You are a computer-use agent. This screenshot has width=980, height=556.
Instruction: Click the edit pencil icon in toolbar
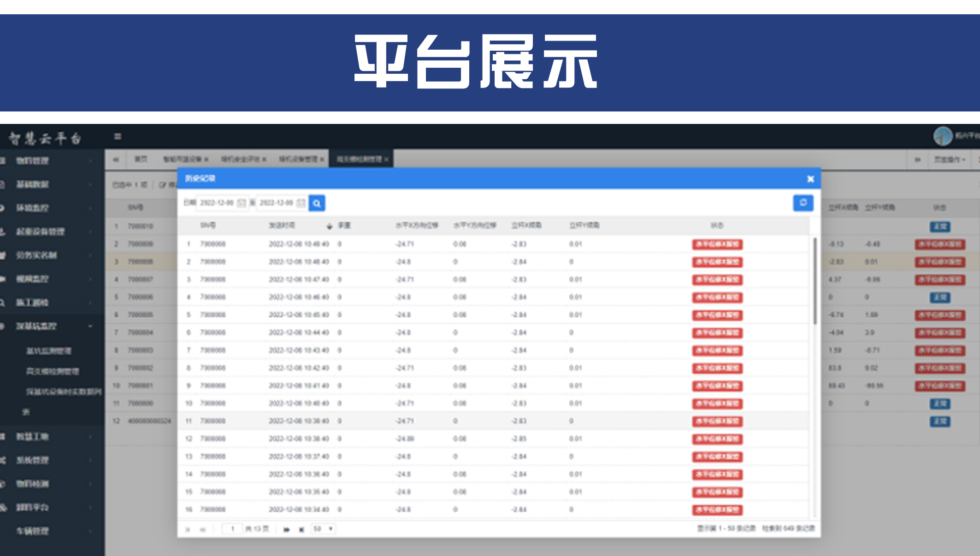(162, 185)
